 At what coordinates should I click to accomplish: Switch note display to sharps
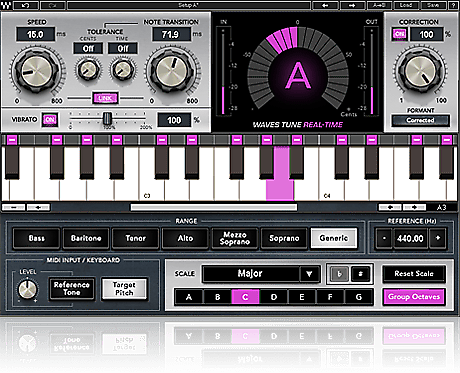pos(361,274)
